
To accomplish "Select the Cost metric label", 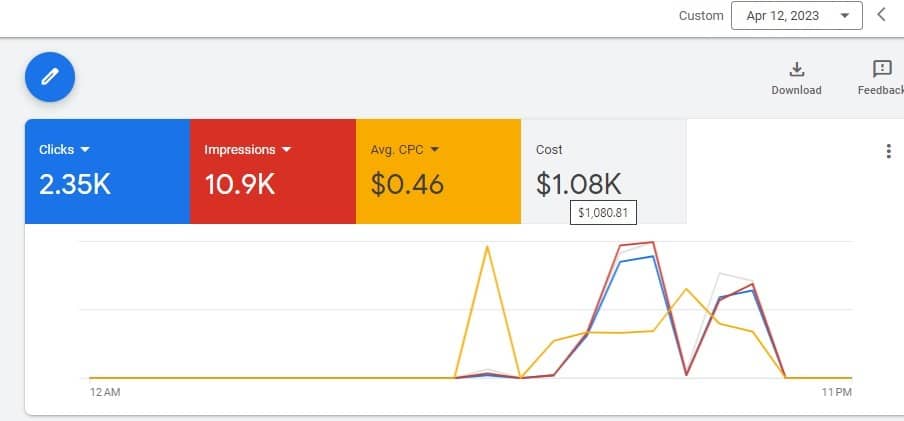I will (x=549, y=150).
